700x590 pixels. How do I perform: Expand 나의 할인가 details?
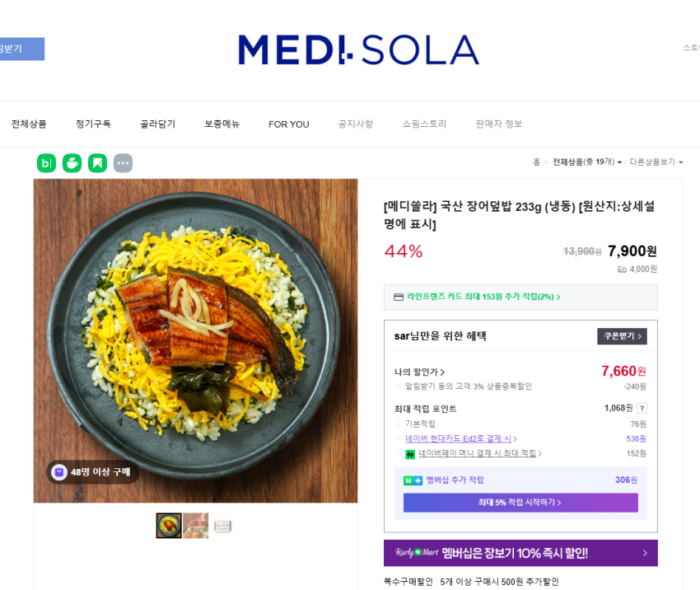click(x=419, y=372)
